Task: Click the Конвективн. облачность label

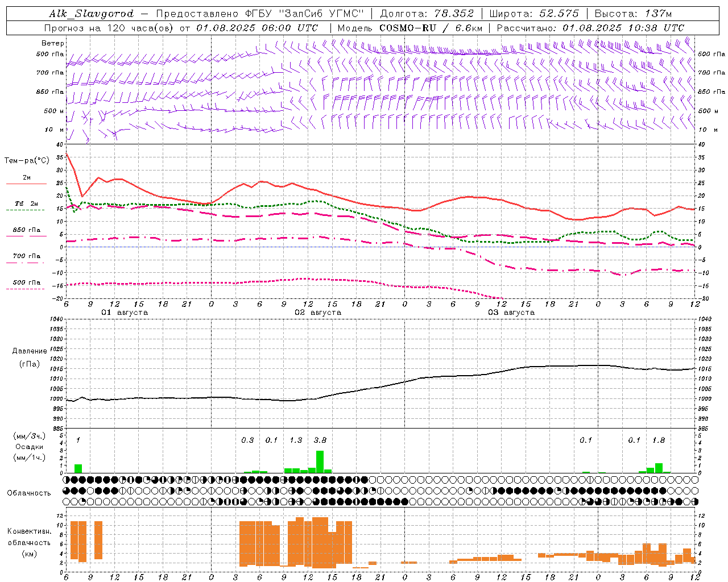Action: (x=29, y=537)
